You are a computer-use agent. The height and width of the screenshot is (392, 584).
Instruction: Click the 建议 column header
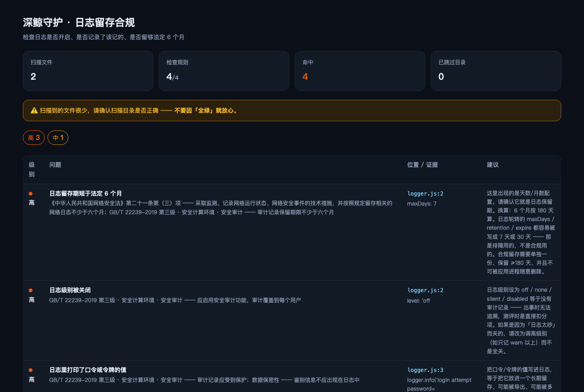[x=493, y=165]
